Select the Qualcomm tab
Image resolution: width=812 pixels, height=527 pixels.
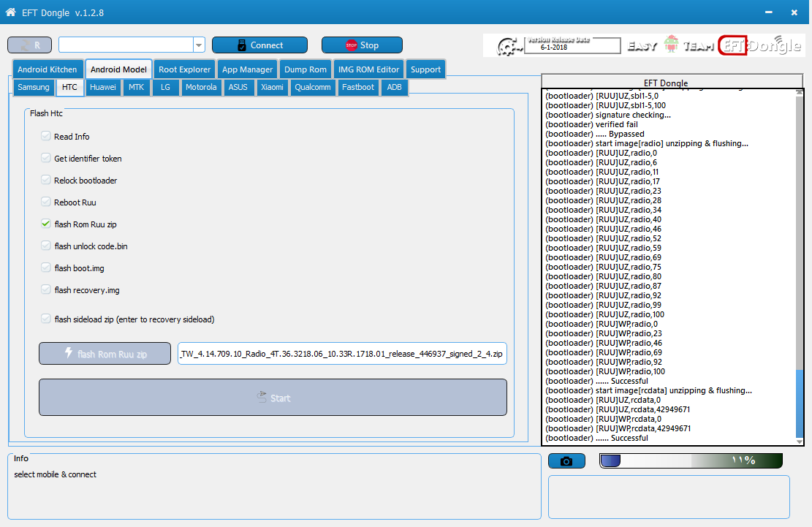coord(313,87)
